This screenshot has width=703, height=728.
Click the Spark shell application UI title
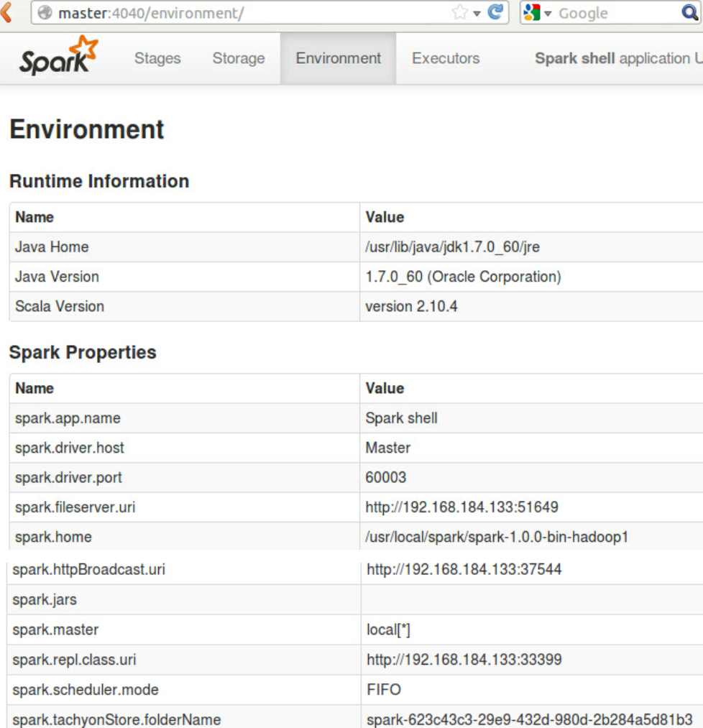[x=618, y=59]
